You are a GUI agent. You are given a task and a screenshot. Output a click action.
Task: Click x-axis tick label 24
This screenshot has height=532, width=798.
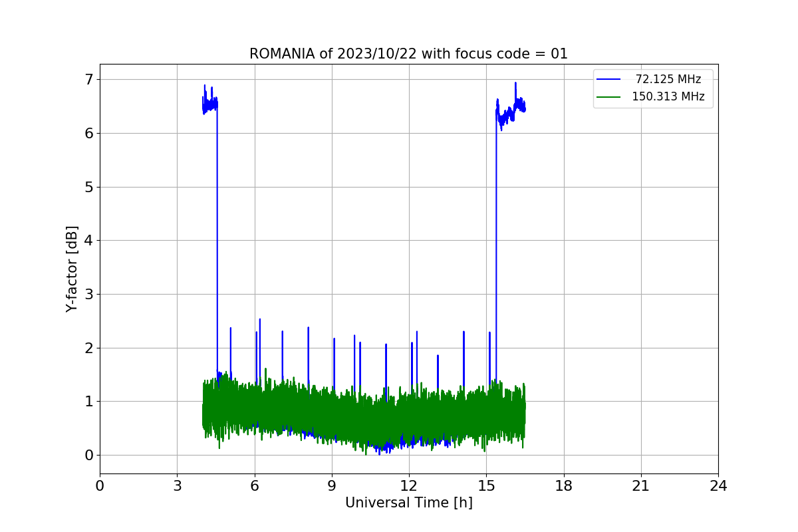[x=718, y=486]
